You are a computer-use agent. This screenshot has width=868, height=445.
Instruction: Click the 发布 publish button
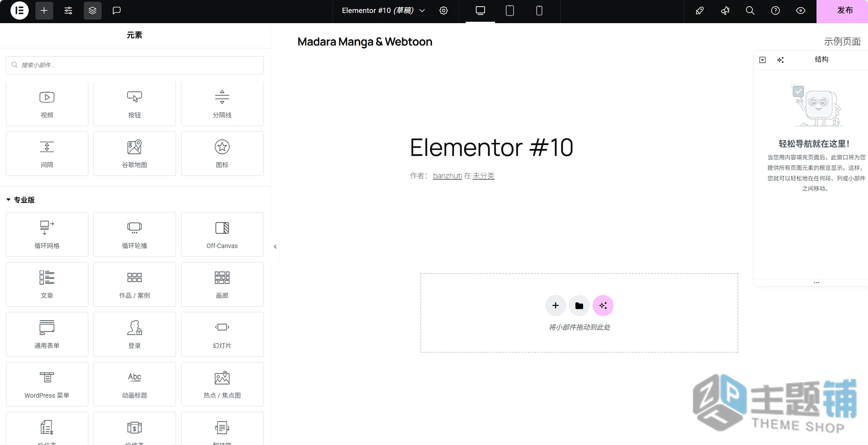coord(842,11)
